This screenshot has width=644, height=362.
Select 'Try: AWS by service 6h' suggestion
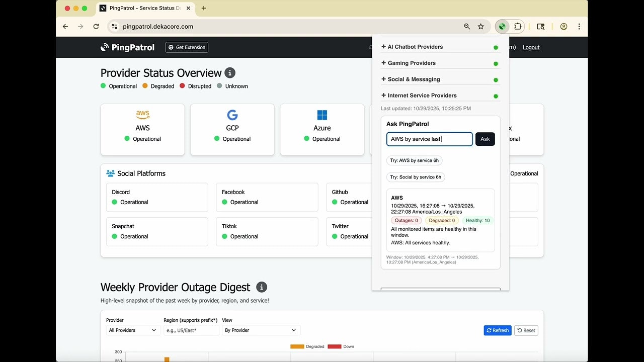tap(415, 161)
